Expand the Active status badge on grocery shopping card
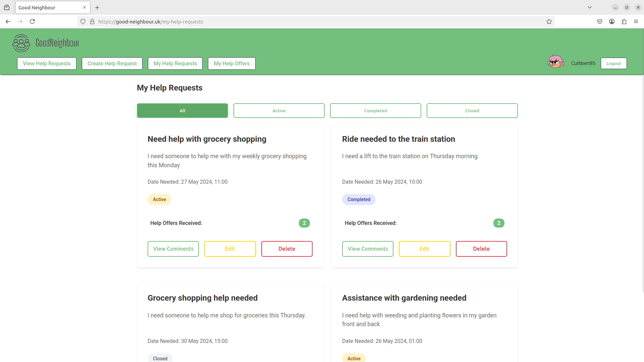This screenshot has height=362, width=644. (x=159, y=199)
